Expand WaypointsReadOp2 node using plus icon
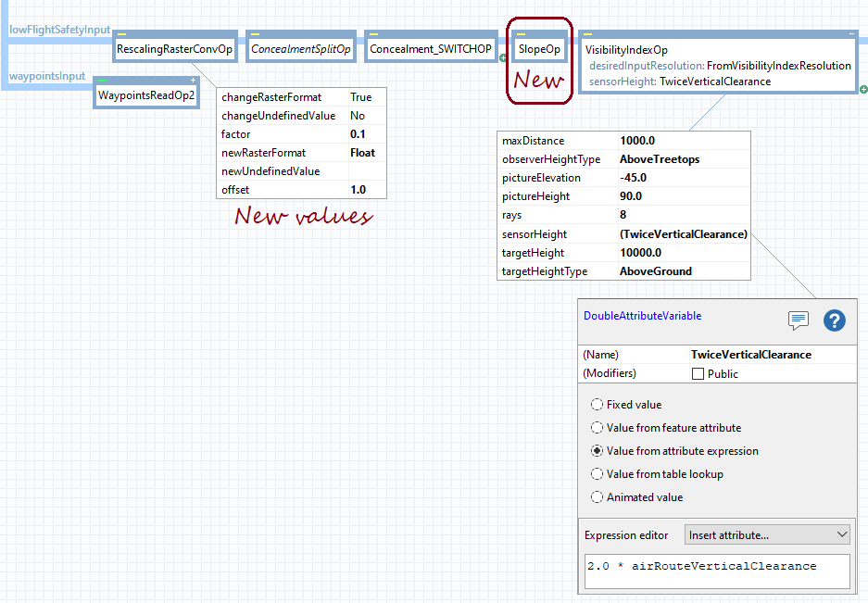Viewport: 868px width, 603px height. pyautogui.click(x=193, y=80)
